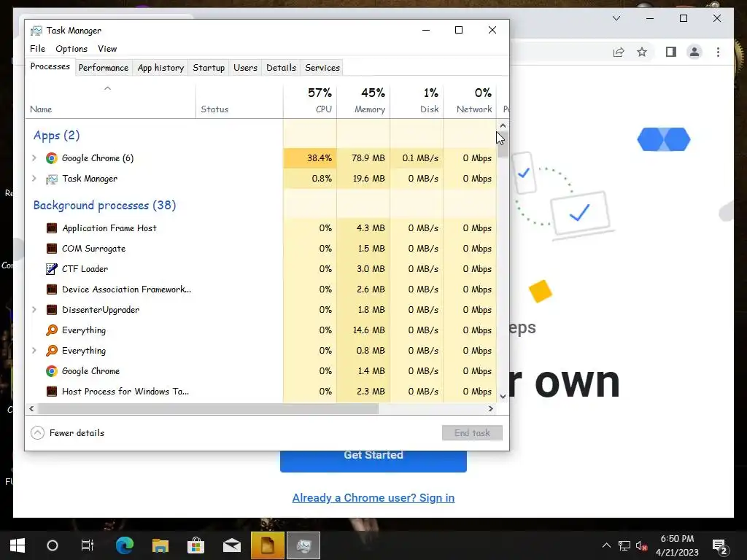Open the notification center icon

pos(719,545)
